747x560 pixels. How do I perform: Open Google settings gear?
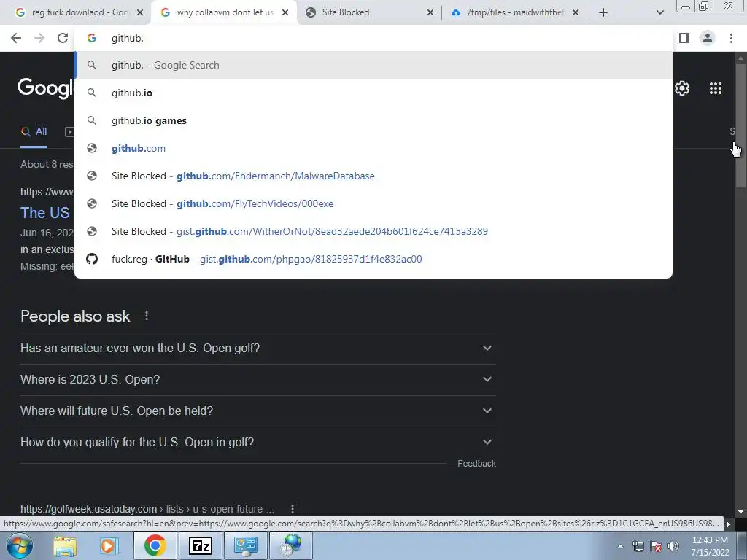click(x=682, y=88)
